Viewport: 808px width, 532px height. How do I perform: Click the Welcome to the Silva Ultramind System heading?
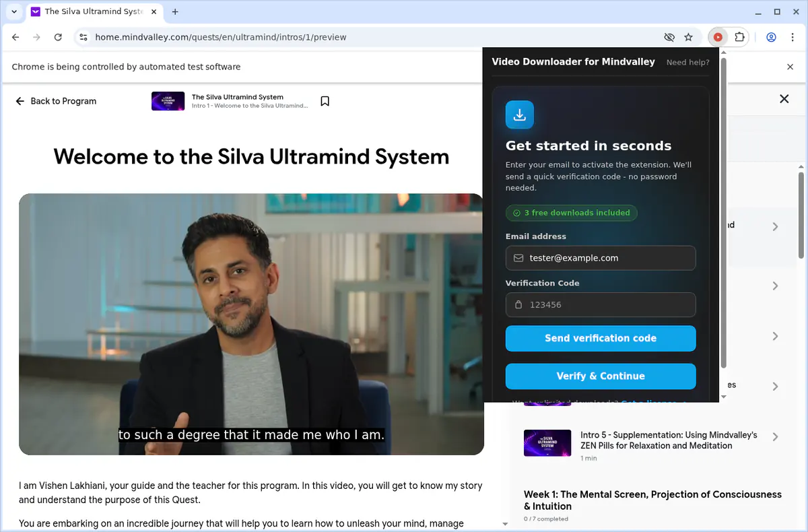click(251, 156)
